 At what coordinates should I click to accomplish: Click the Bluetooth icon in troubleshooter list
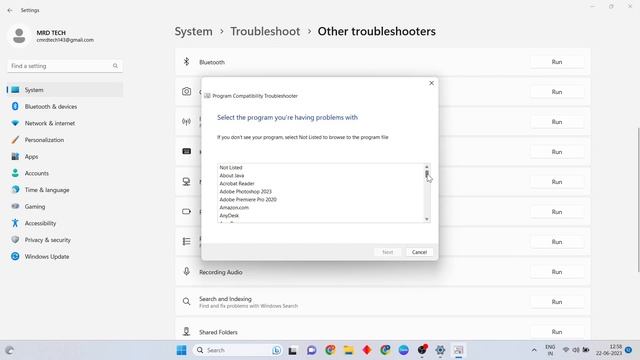(x=187, y=62)
